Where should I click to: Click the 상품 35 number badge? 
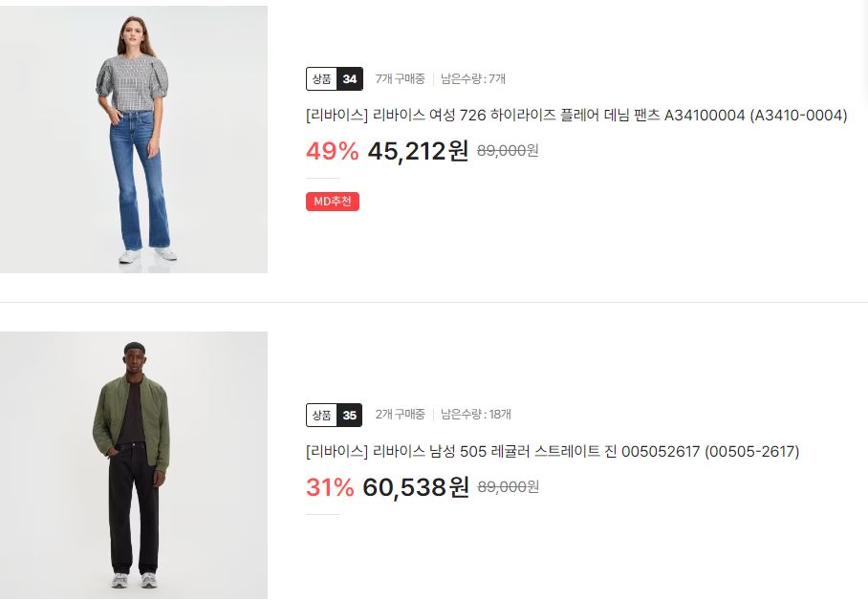click(335, 416)
